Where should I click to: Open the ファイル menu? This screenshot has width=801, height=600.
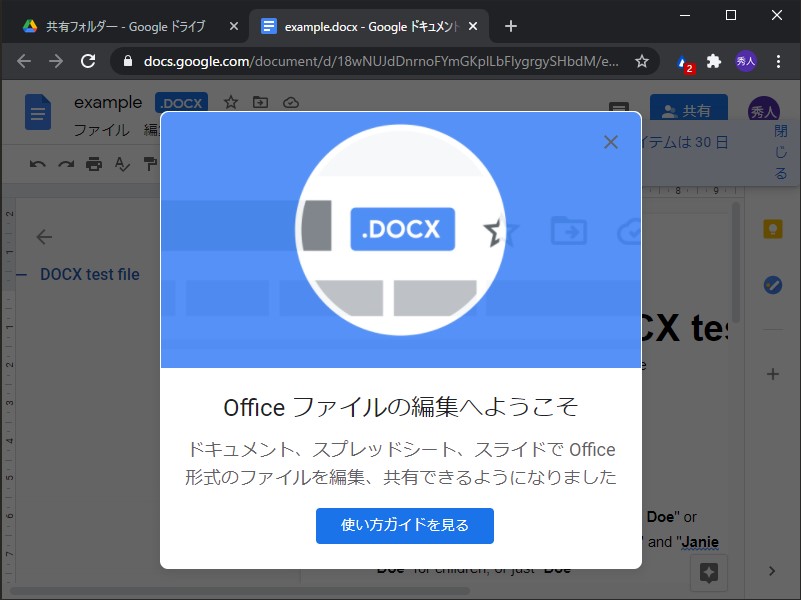(102, 130)
